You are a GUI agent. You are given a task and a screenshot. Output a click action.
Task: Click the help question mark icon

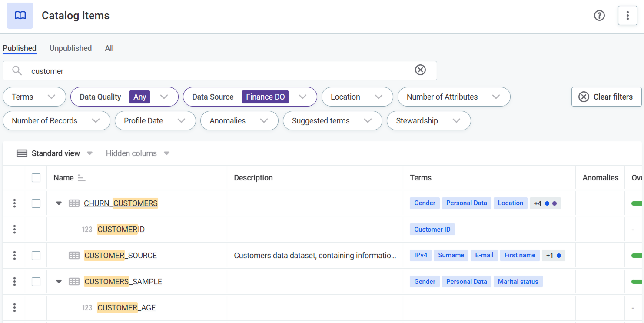tap(599, 16)
